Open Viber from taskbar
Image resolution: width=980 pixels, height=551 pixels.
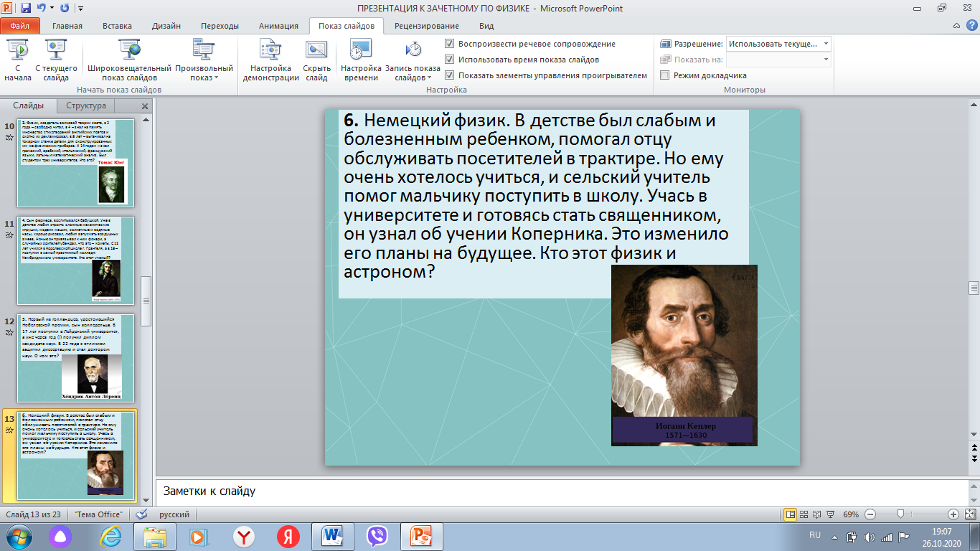[x=377, y=537]
